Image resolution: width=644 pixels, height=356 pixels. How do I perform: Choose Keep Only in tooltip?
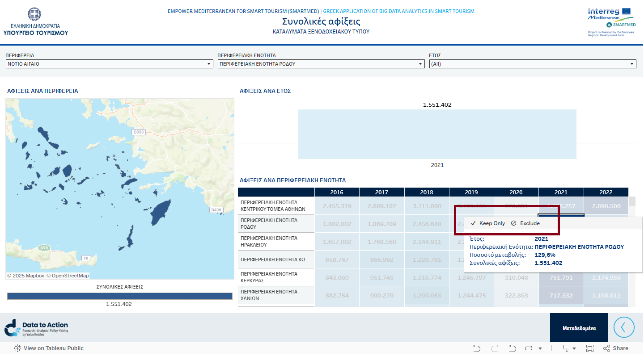(x=487, y=223)
